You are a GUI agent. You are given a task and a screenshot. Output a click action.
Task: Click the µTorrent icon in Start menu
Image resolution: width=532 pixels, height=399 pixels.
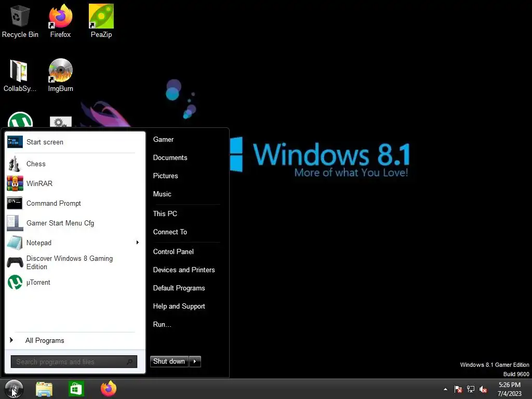(15, 282)
